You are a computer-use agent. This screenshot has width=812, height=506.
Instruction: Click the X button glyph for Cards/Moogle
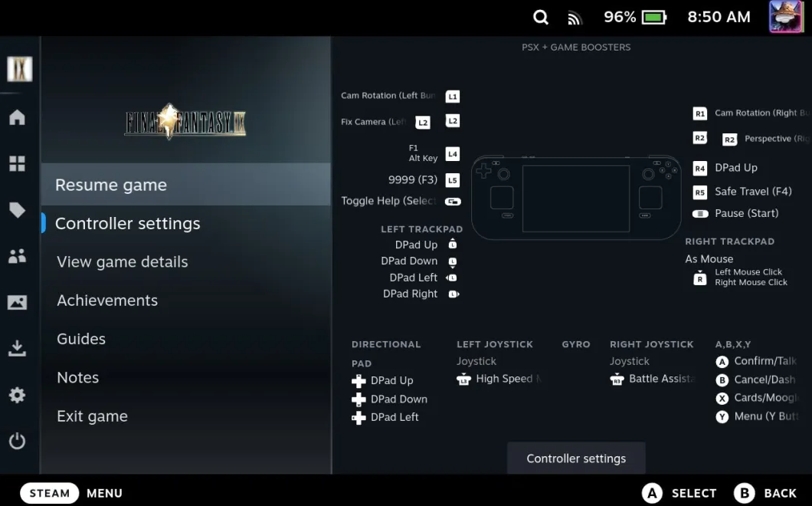(722, 398)
